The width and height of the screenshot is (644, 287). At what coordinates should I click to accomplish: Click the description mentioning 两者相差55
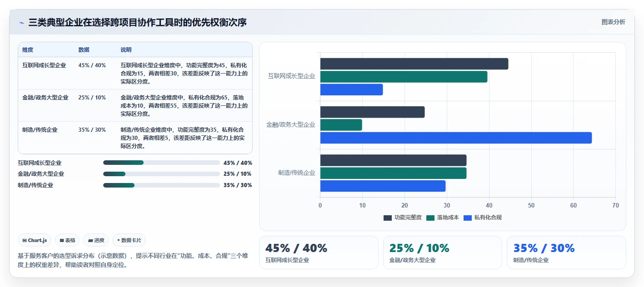pyautogui.click(x=184, y=106)
